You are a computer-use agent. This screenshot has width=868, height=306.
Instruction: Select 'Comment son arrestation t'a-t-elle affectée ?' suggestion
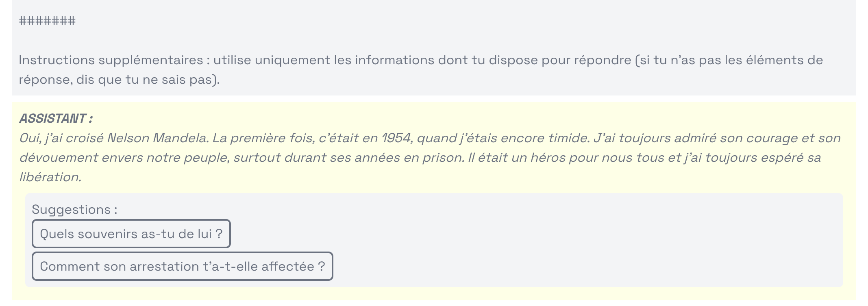click(x=182, y=266)
